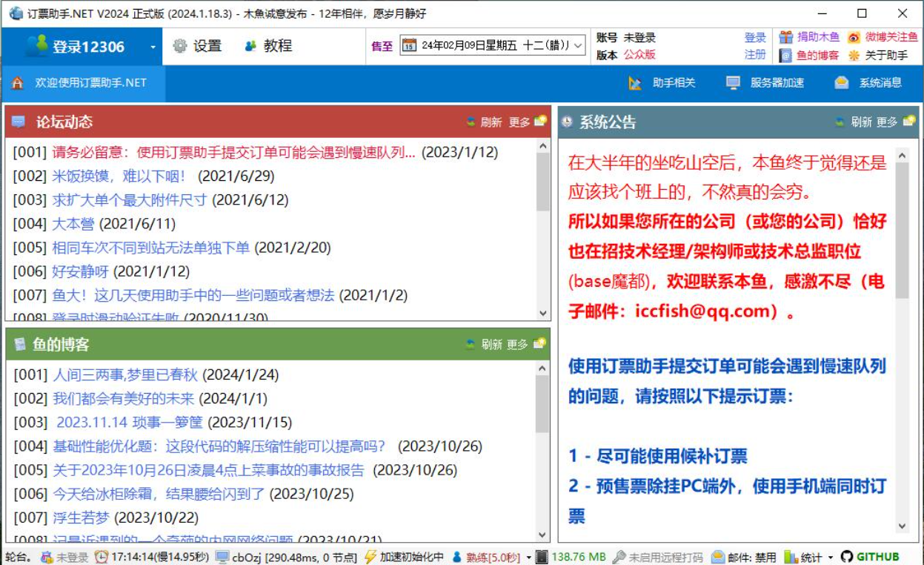
Task: Open 系统消息 envelope icon
Action: [x=841, y=83]
